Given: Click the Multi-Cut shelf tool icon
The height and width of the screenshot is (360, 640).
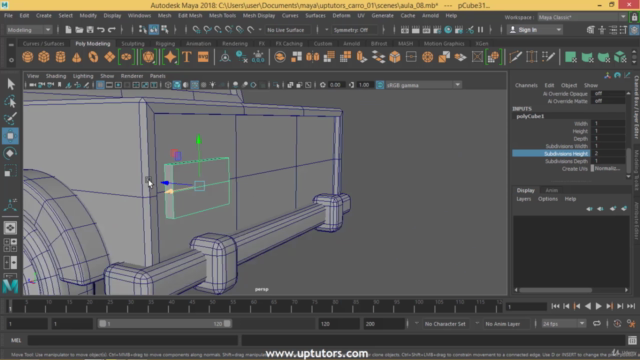Looking at the screenshot, I should tap(515, 57).
